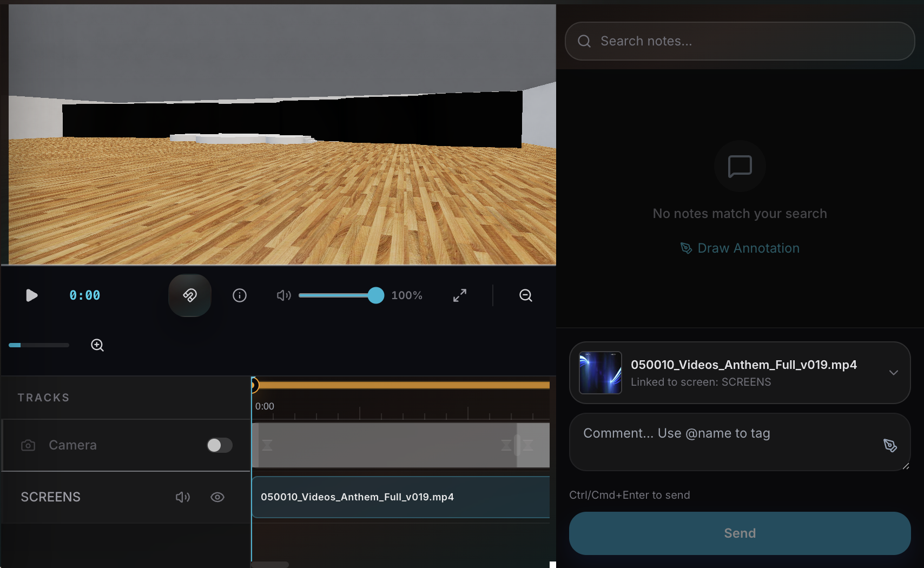Screen dimensions: 924x568
Task: Toggle the Camera track switch
Action: 219,445
